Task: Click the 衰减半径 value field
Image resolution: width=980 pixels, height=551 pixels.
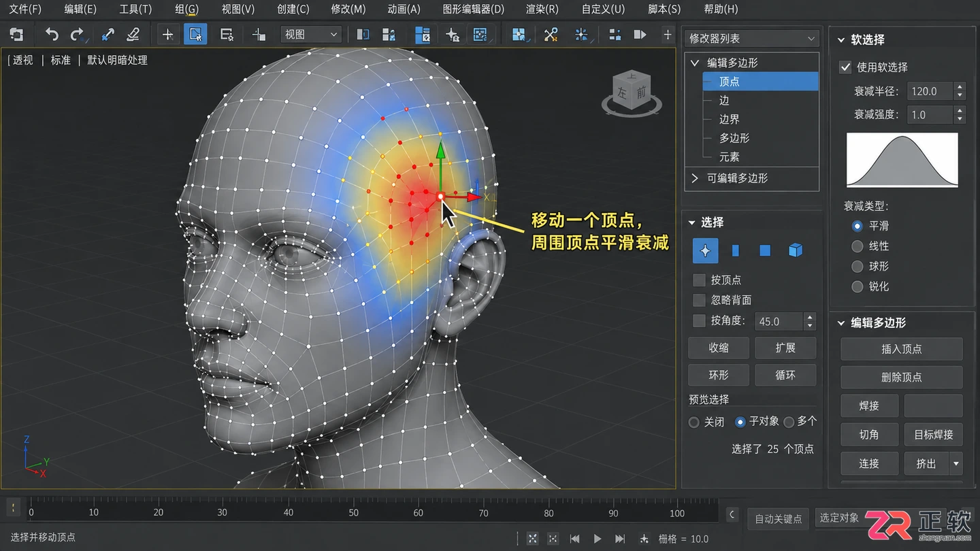Action: click(x=930, y=91)
